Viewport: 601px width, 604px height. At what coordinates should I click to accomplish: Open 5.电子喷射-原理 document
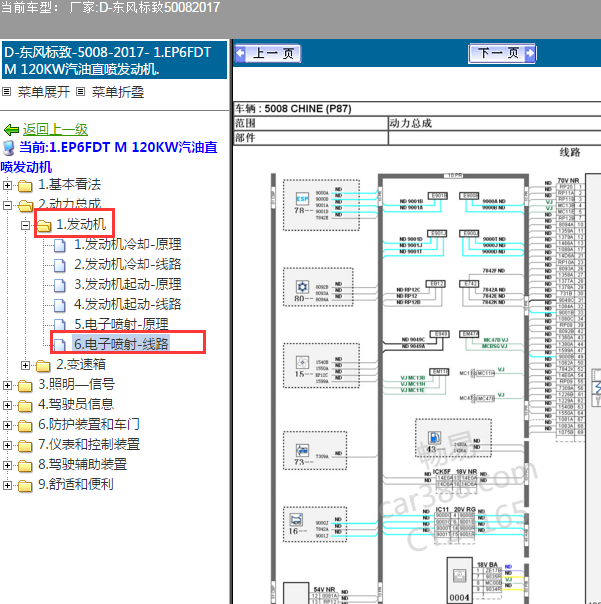pos(121,324)
